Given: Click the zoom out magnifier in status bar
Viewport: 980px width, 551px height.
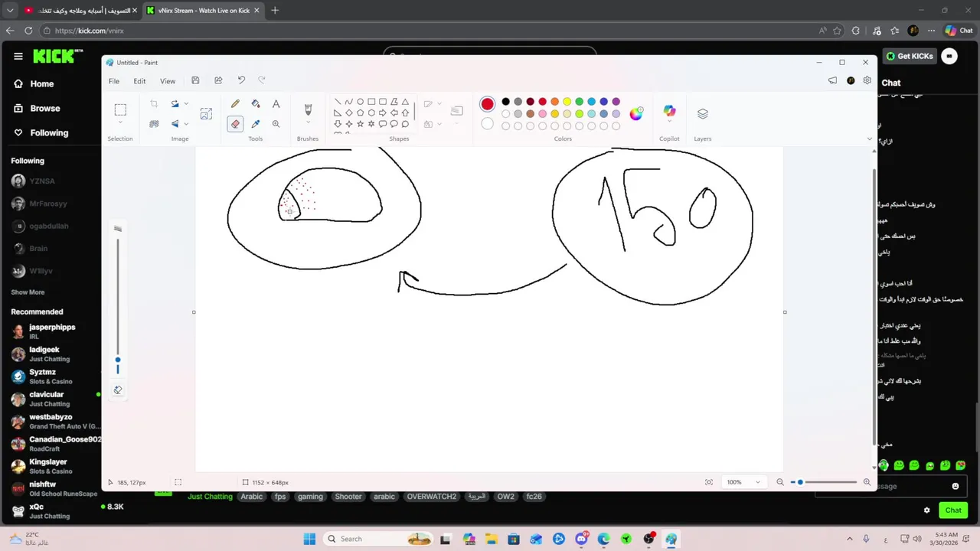Looking at the screenshot, I should (x=780, y=482).
